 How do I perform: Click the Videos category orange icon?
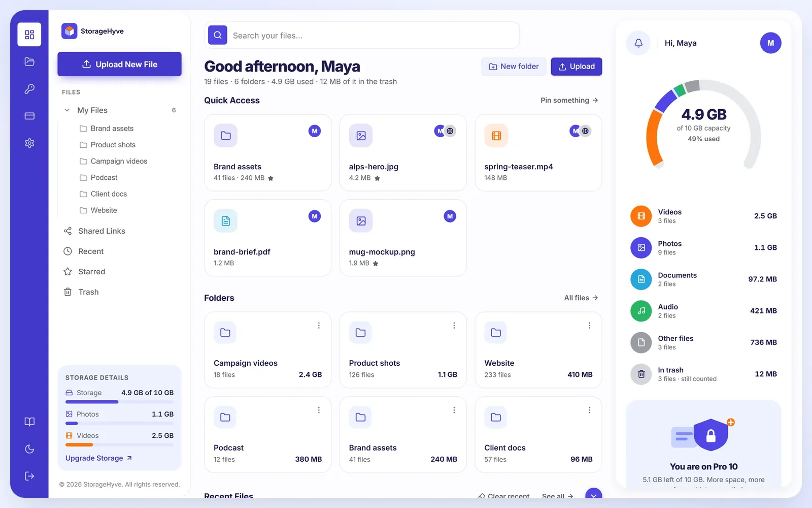641,216
